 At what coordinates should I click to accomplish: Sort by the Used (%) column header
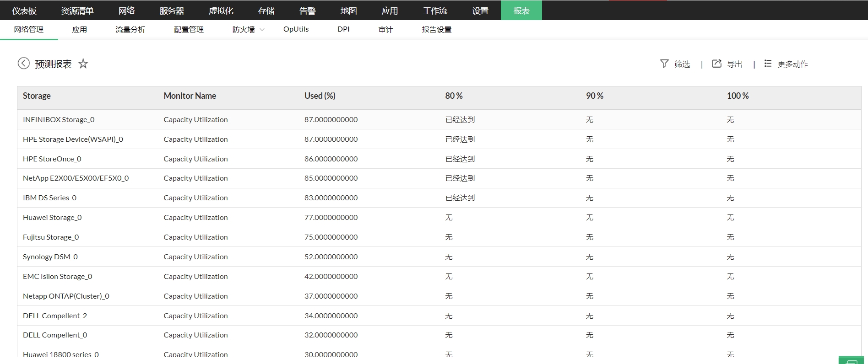pyautogui.click(x=320, y=96)
